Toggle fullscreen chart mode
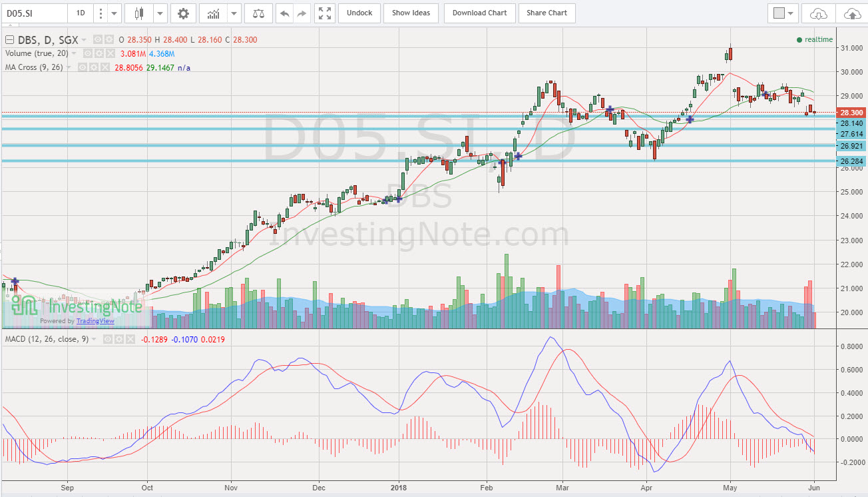 coord(324,13)
